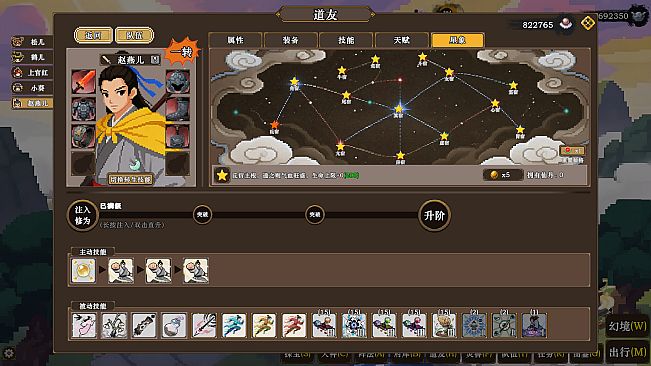Image resolution: width=651 pixels, height=366 pixels.
Task: Select the small red star node
Action: pos(400,80)
